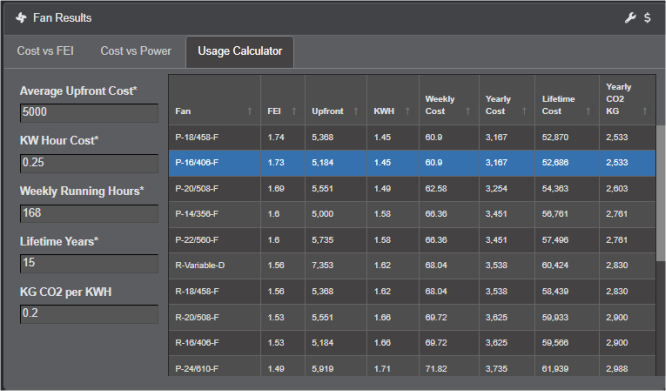Image resolution: width=666 pixels, height=391 pixels.
Task: Select the R-18/458-F fan row
Action: tap(412, 292)
